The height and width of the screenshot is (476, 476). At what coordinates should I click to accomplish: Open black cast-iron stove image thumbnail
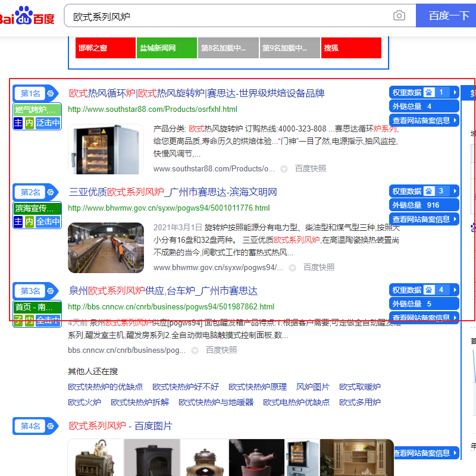[152, 457]
